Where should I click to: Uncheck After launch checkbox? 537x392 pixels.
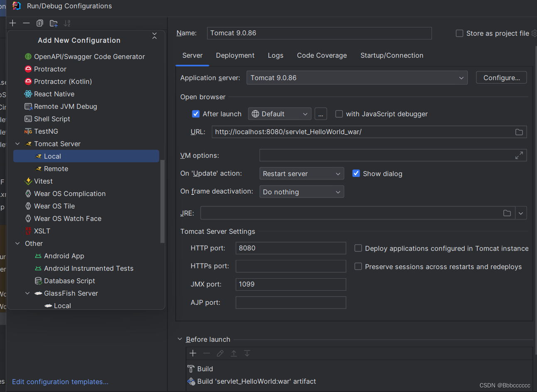point(196,114)
